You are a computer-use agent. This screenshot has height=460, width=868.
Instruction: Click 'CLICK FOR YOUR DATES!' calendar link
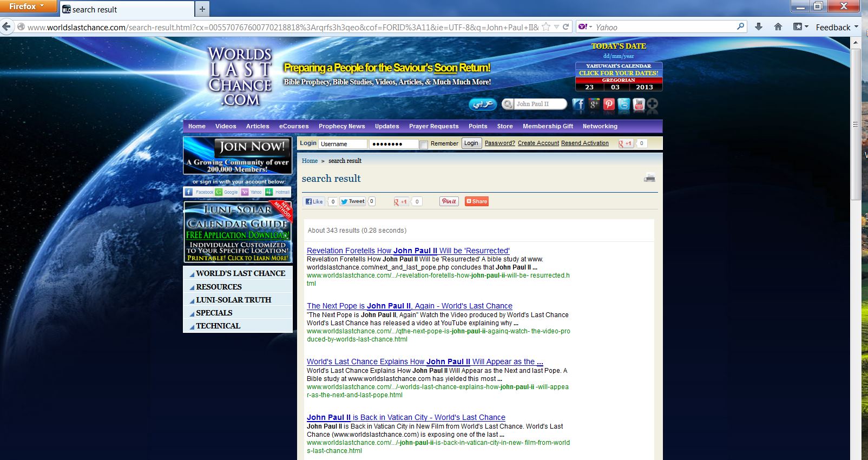point(619,73)
